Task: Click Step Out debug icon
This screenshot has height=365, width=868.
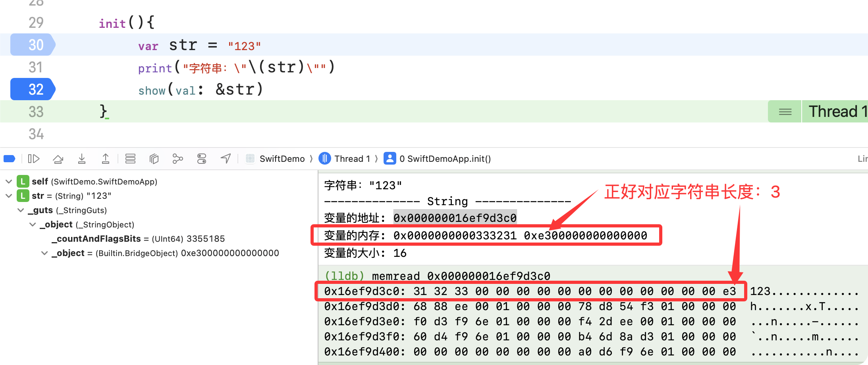Action: [x=106, y=159]
